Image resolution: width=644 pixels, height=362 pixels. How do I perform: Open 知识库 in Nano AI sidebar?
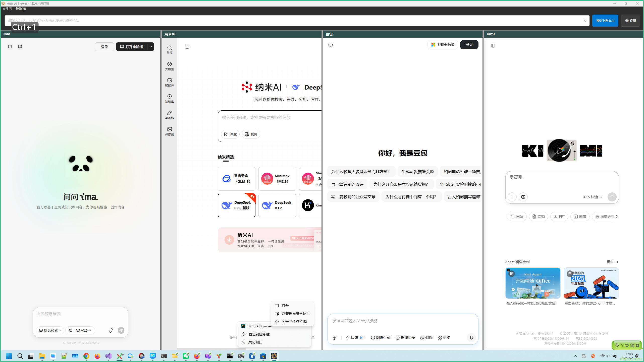coord(170,99)
